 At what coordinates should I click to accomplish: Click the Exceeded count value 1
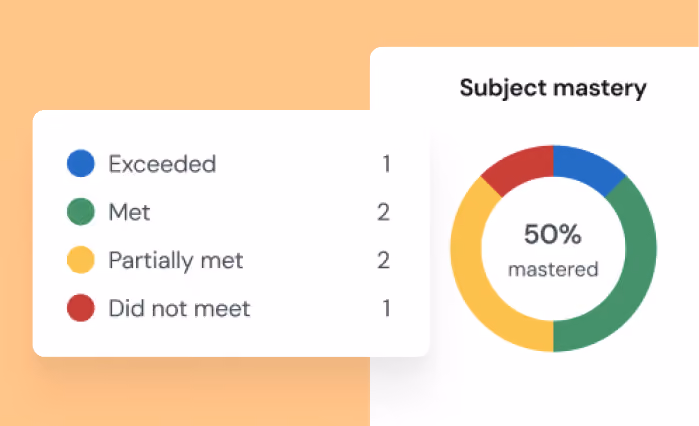tap(387, 164)
